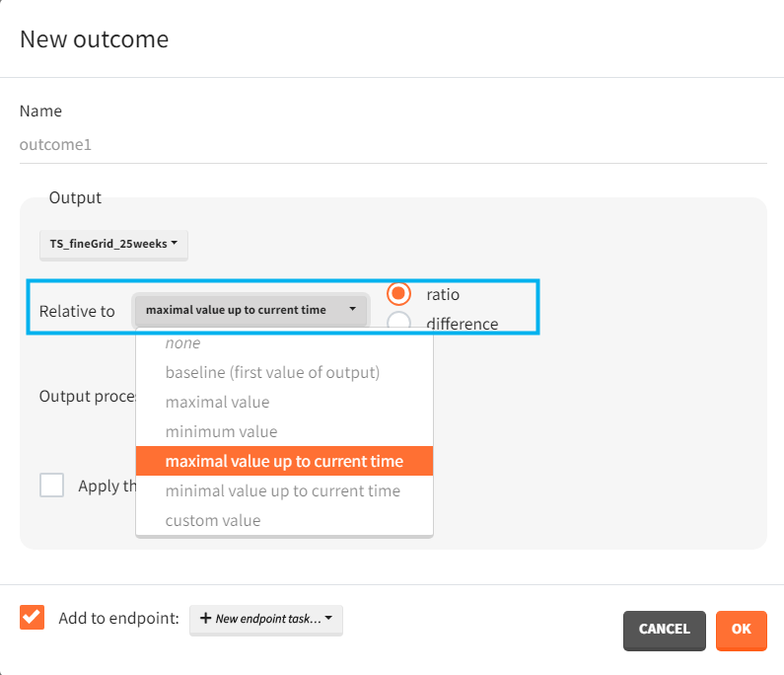
Task: Click the caret arrow on Relative to dropdown
Action: 352,310
